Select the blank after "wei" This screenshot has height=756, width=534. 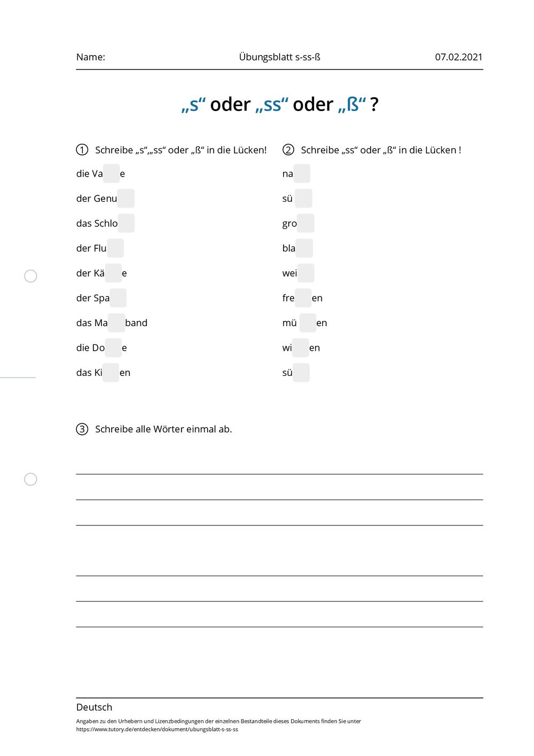[306, 273]
